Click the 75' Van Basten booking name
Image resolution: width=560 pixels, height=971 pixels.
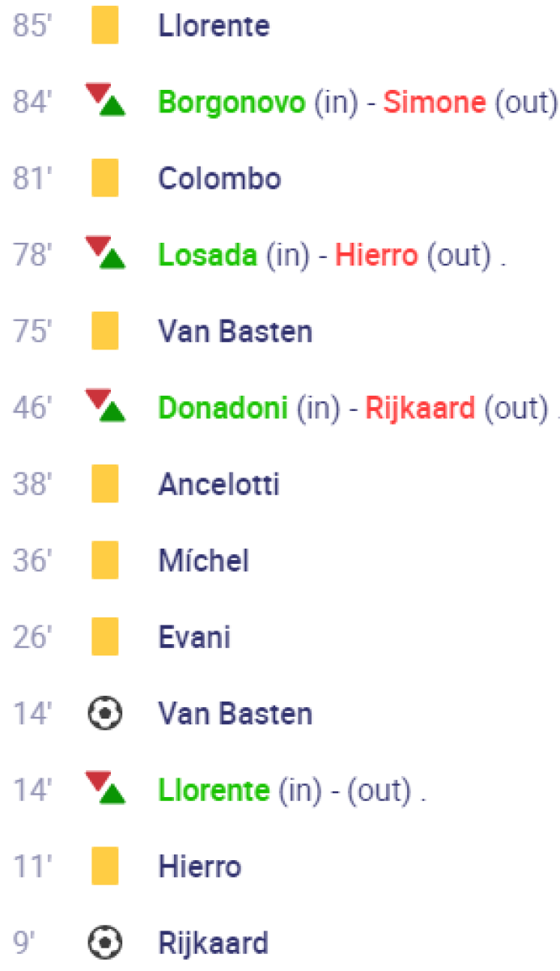coord(235,331)
